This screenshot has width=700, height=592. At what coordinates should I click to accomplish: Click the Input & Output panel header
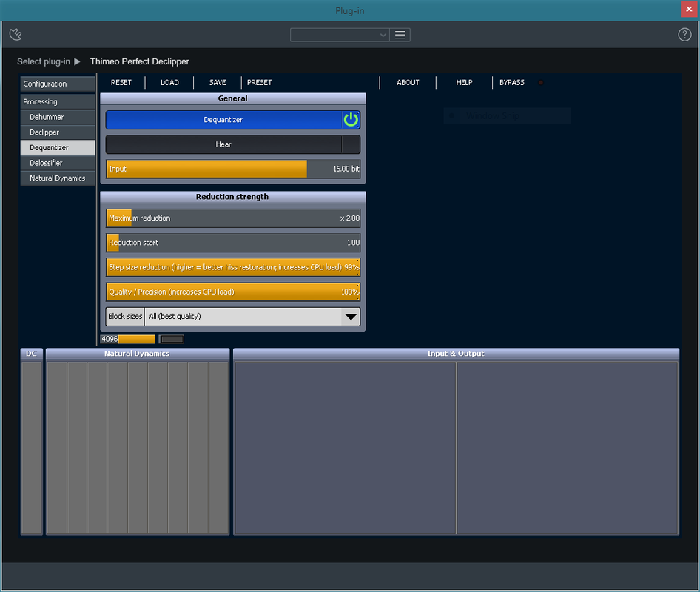coord(456,354)
